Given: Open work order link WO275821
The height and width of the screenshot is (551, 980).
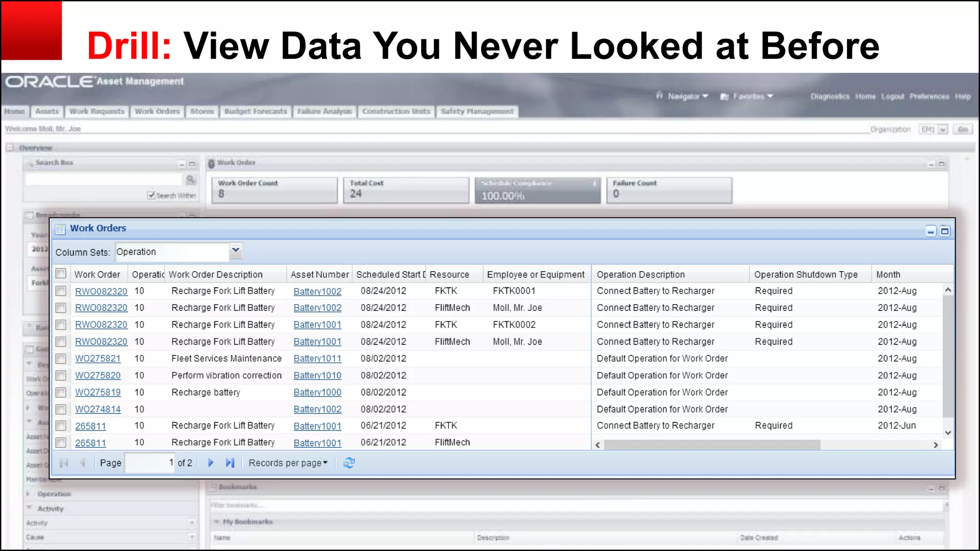Looking at the screenshot, I should [x=98, y=359].
